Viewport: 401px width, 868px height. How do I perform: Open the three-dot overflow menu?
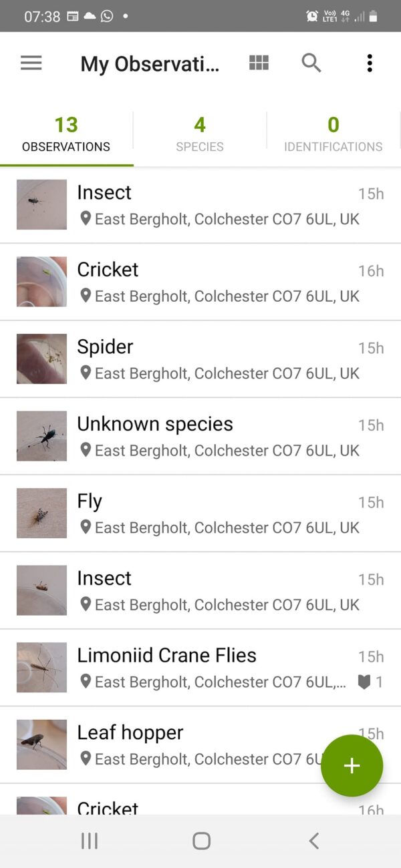[370, 63]
